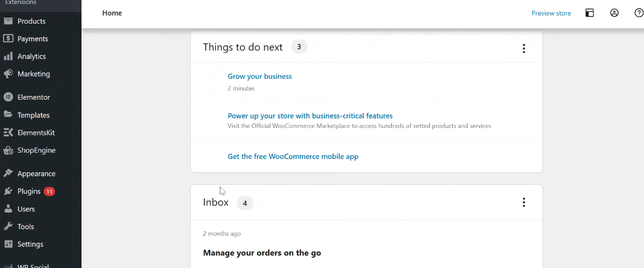Click the Tools wrench icon
644x268 pixels.
coord(8,227)
